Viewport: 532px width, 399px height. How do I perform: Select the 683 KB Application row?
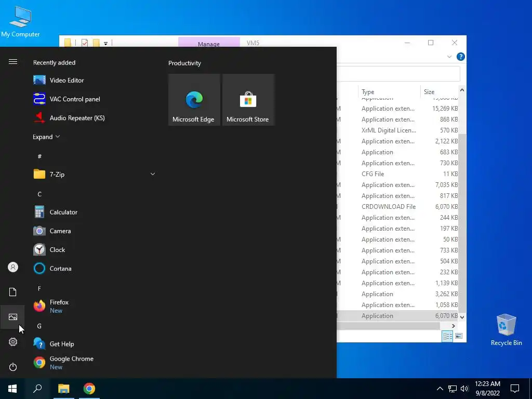pyautogui.click(x=397, y=152)
